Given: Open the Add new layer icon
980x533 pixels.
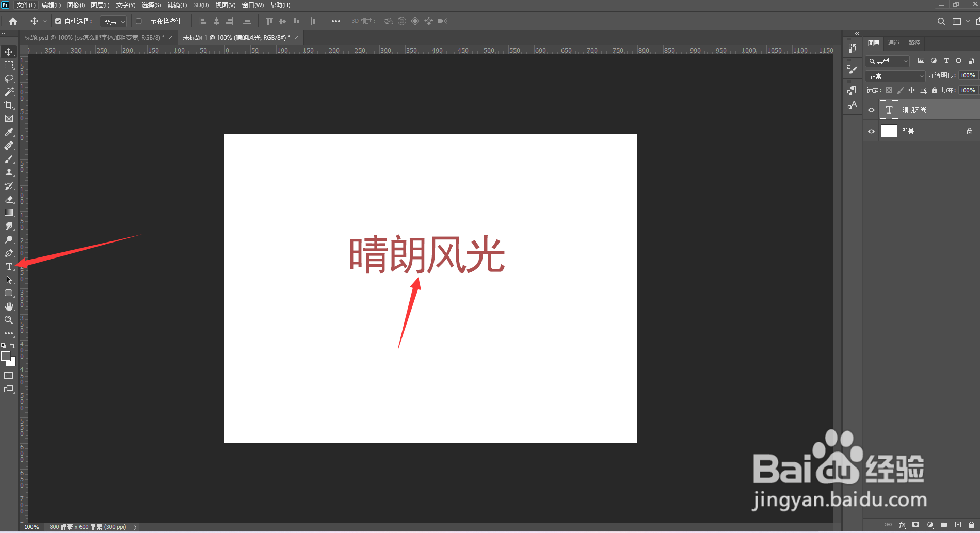Looking at the screenshot, I should [958, 524].
